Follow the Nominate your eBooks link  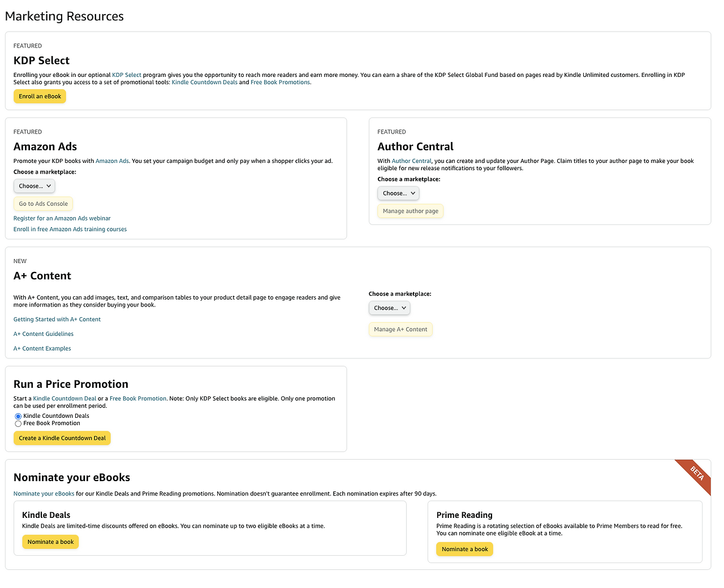point(44,494)
